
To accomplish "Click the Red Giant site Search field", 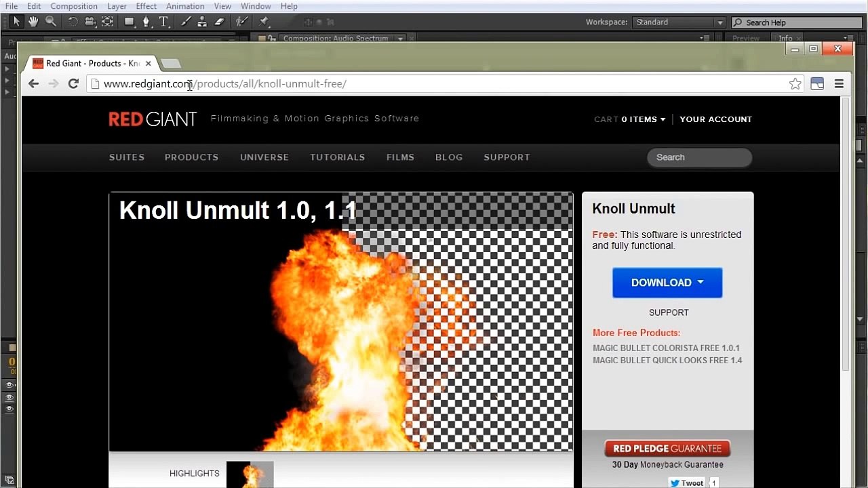I will click(699, 157).
